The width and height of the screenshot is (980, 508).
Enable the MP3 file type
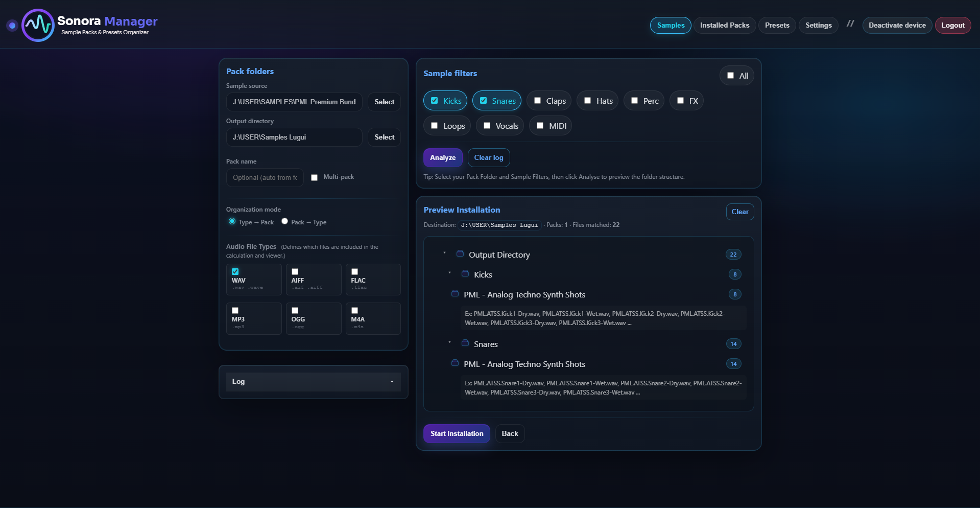(x=235, y=310)
